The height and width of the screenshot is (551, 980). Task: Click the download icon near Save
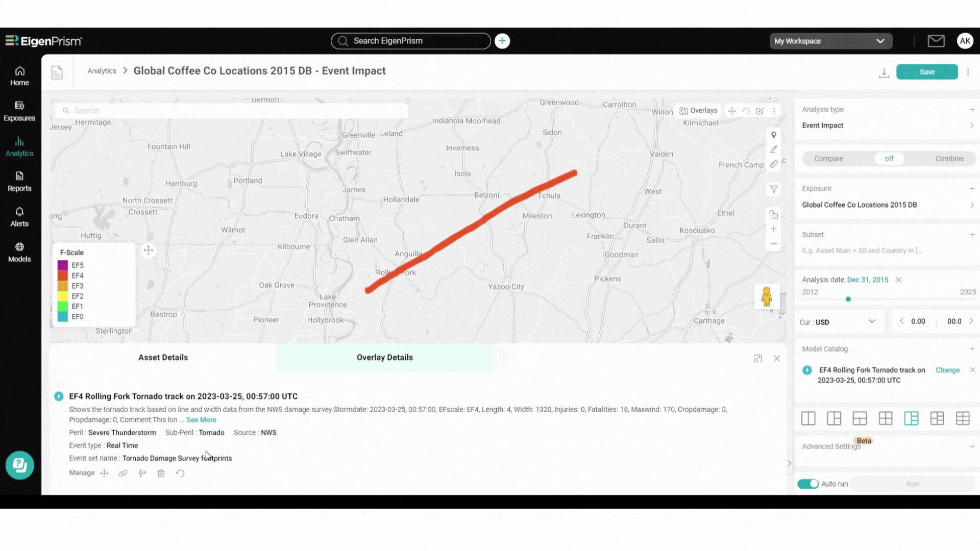[884, 72]
